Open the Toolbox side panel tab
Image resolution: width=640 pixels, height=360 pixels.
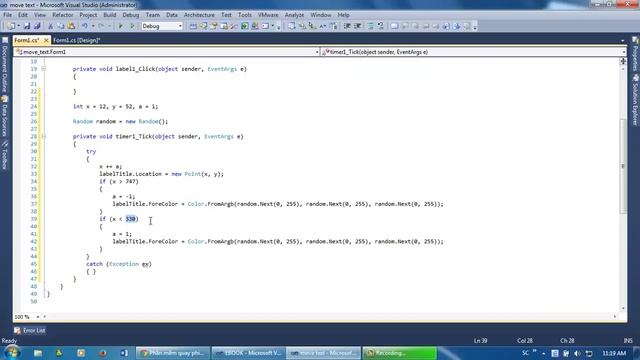tap(5, 155)
